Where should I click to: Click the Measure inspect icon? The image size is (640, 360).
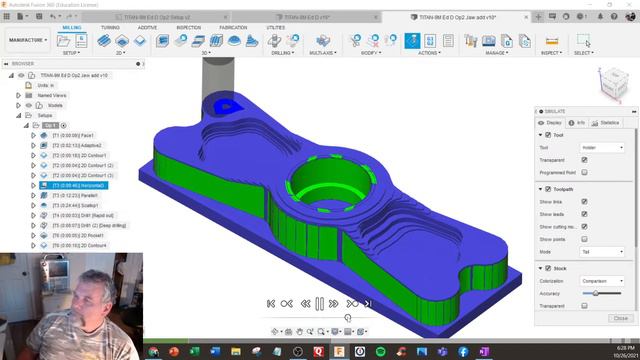[x=551, y=41]
